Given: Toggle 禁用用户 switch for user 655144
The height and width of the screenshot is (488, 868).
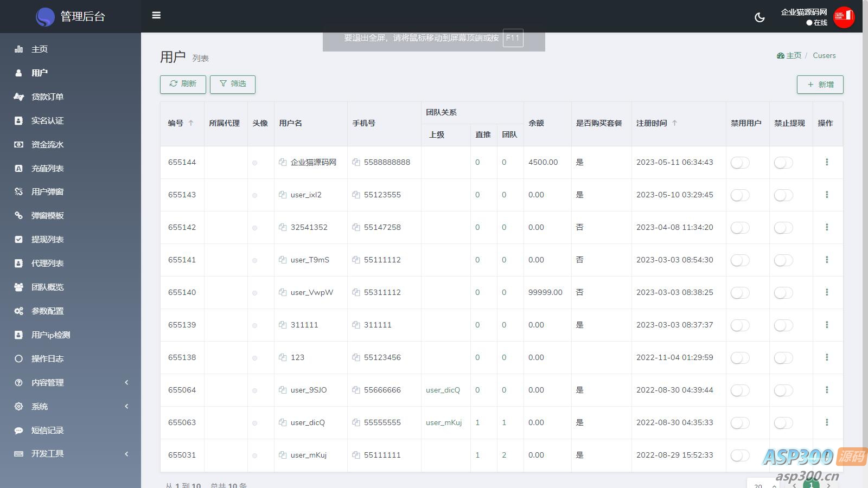Looking at the screenshot, I should coord(740,163).
